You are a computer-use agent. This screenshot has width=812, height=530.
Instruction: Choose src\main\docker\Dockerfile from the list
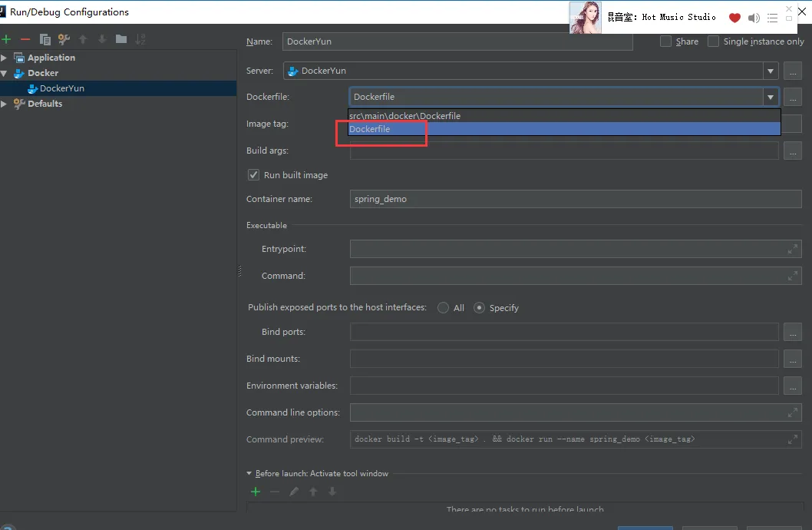pyautogui.click(x=405, y=116)
